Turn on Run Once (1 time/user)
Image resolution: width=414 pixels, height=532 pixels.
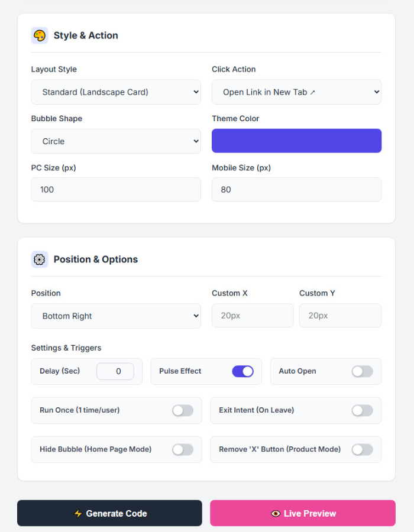click(x=183, y=411)
